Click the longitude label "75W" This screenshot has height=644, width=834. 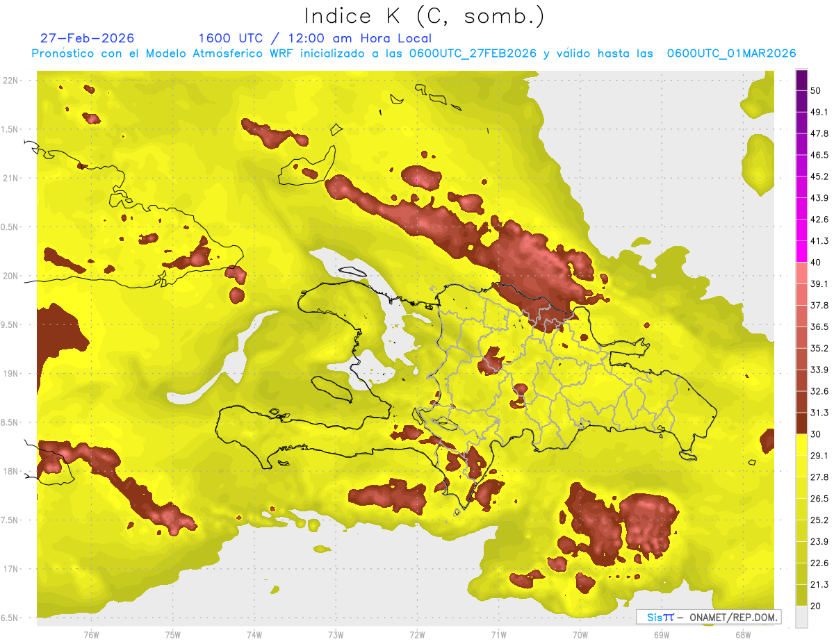coord(172,634)
